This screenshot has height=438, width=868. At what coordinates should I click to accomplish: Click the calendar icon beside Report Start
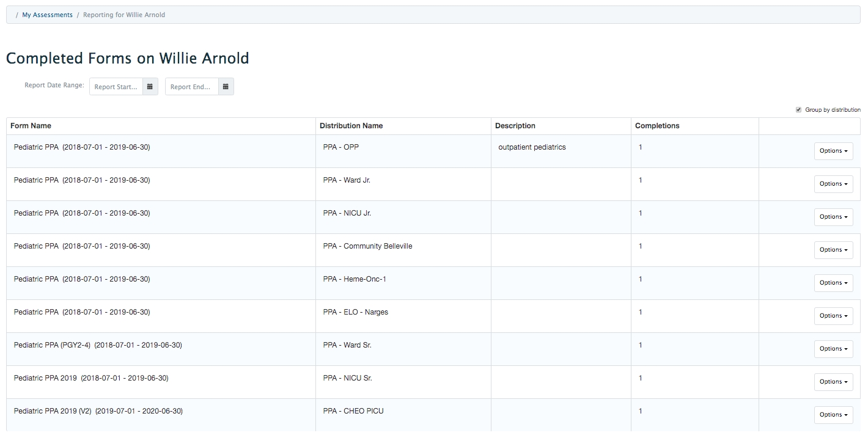[150, 87]
